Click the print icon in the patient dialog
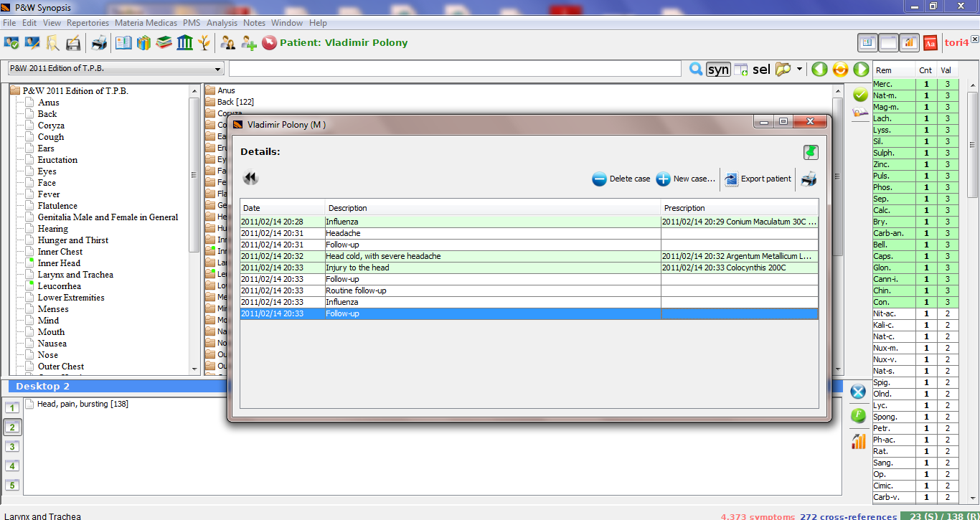Screen dimensions: 980x520 (809, 179)
